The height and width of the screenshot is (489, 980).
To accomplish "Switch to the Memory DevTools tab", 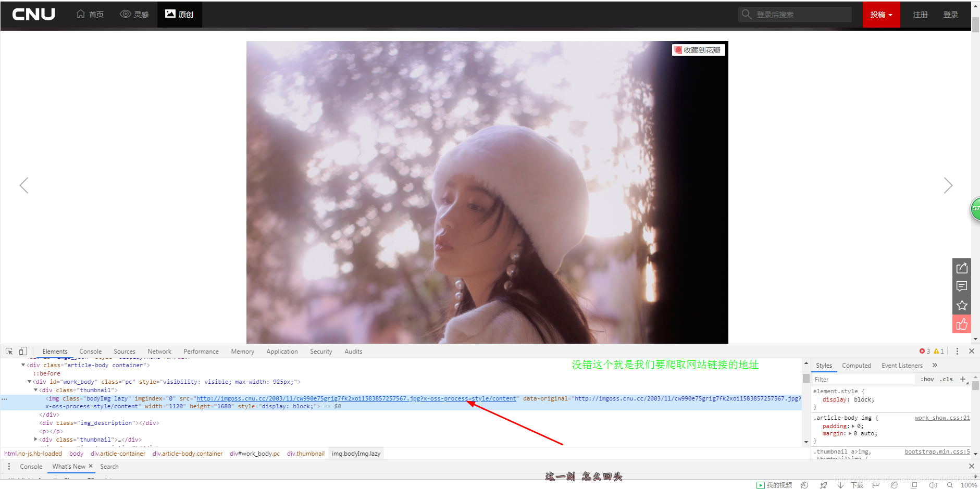I will 243,352.
